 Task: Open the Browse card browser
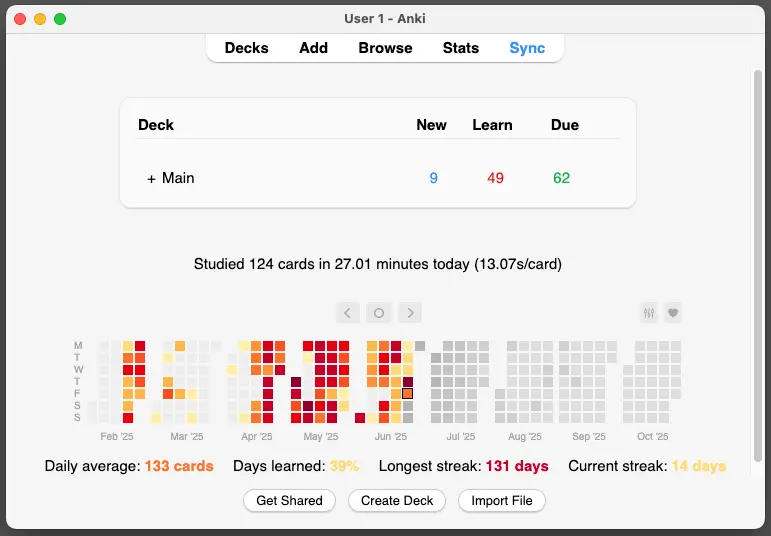click(385, 48)
